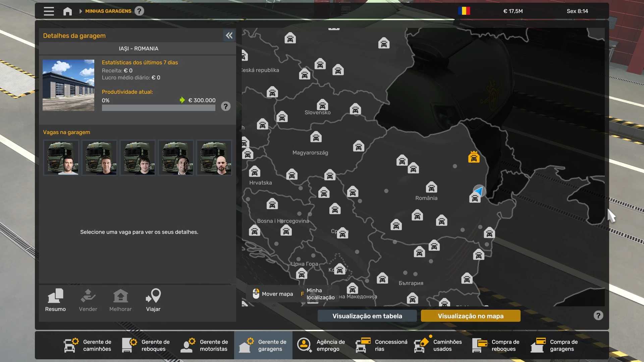Open Caminhões usados dealer
Image resolution: width=644 pixels, height=362 pixels.
pyautogui.click(x=438, y=345)
